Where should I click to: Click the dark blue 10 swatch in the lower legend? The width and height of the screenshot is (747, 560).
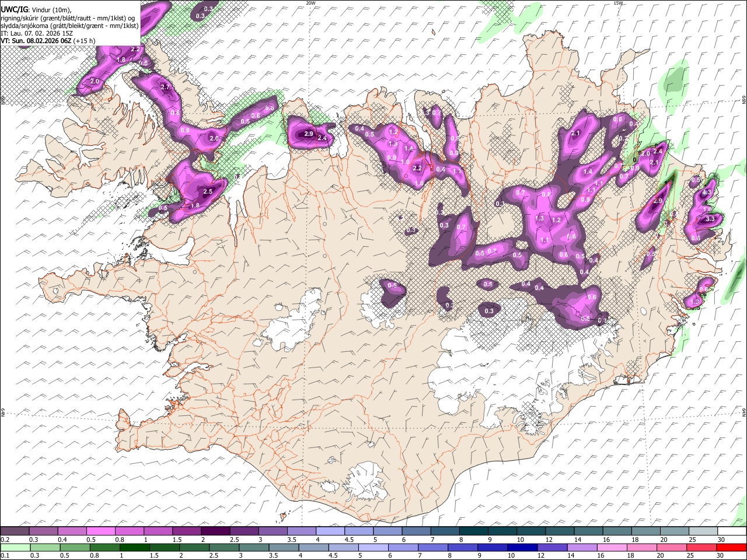522,547
